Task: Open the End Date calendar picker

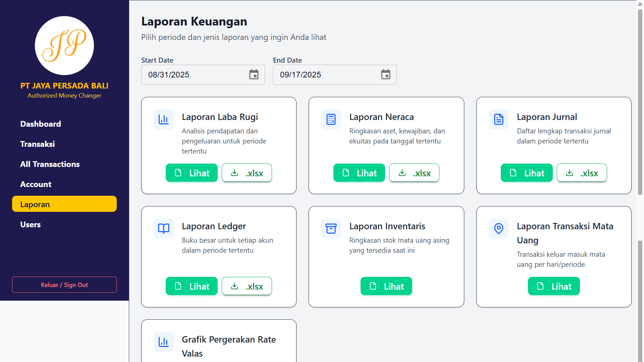Action: (x=386, y=74)
